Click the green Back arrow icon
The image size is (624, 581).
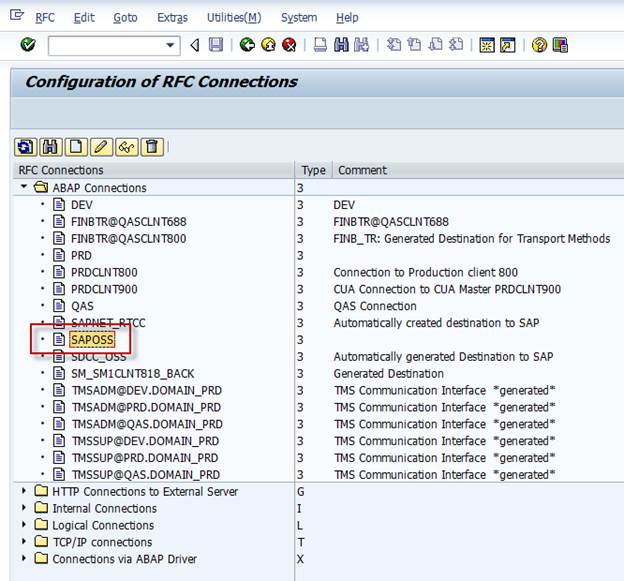pos(247,45)
